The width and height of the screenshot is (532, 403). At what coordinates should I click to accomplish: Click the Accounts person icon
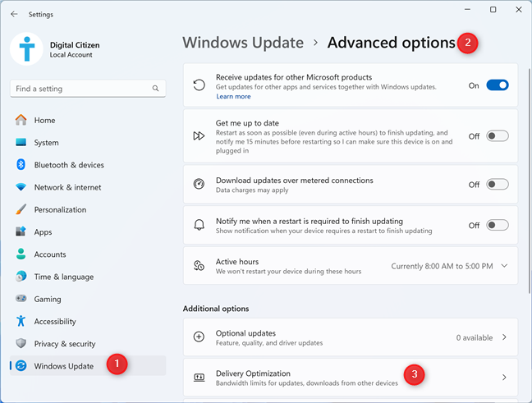point(21,254)
